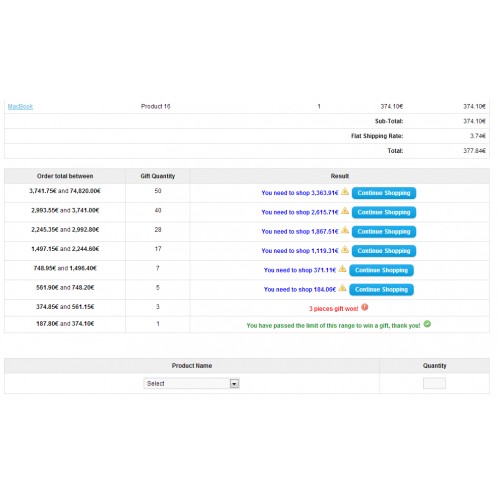This screenshot has height=500, width=500.
Task: Continue Shopping for the 28 gift tier
Action: tap(384, 232)
